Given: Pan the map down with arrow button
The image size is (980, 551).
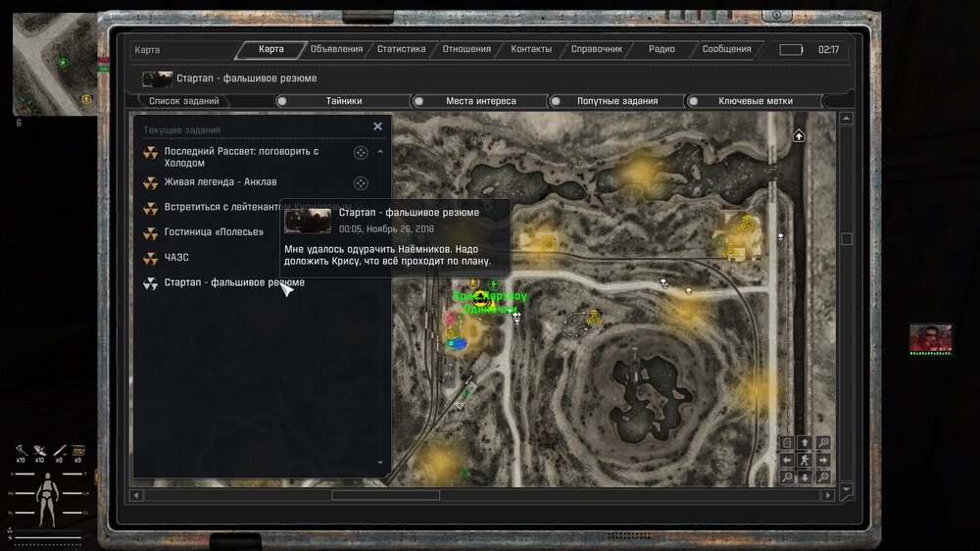Looking at the screenshot, I should coord(805,477).
